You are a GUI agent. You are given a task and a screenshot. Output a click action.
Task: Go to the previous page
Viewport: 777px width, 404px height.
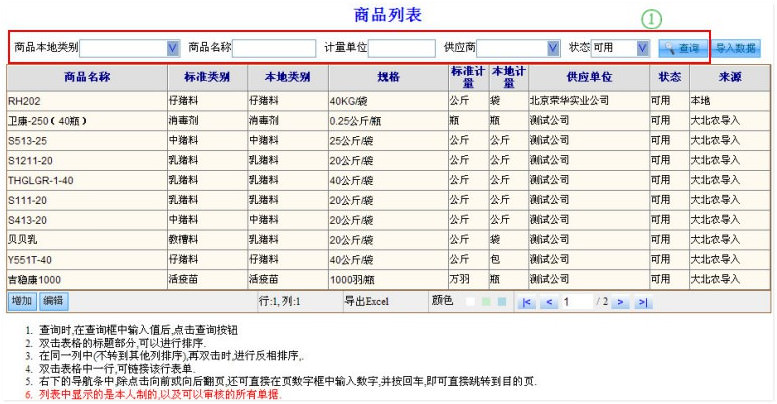point(547,301)
